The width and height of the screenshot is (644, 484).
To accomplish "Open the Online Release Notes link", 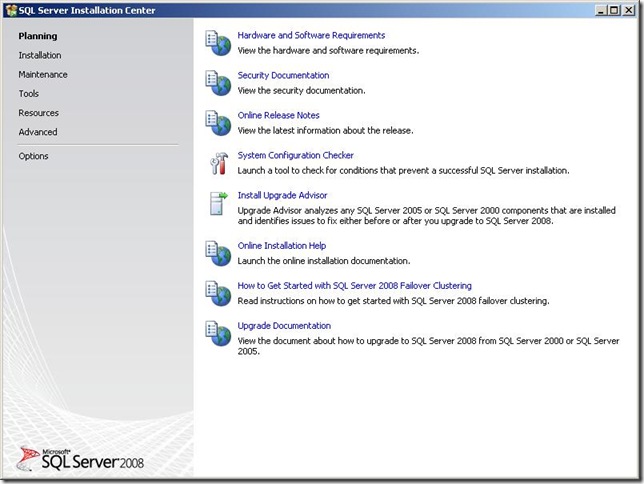I will point(278,115).
